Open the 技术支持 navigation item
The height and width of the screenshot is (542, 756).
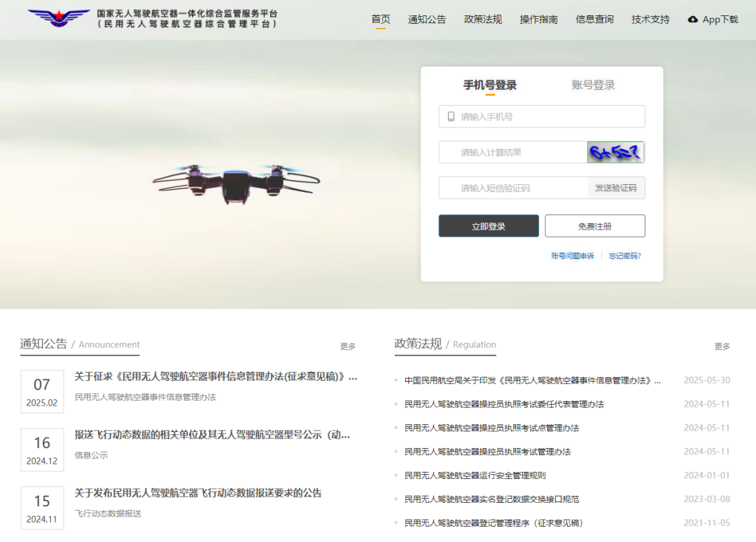[x=650, y=20]
